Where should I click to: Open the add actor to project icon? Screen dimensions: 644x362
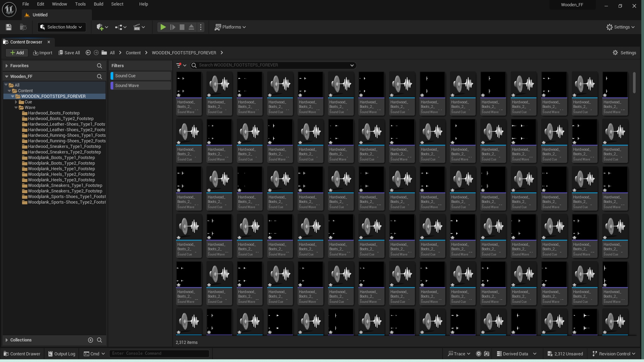102,27
